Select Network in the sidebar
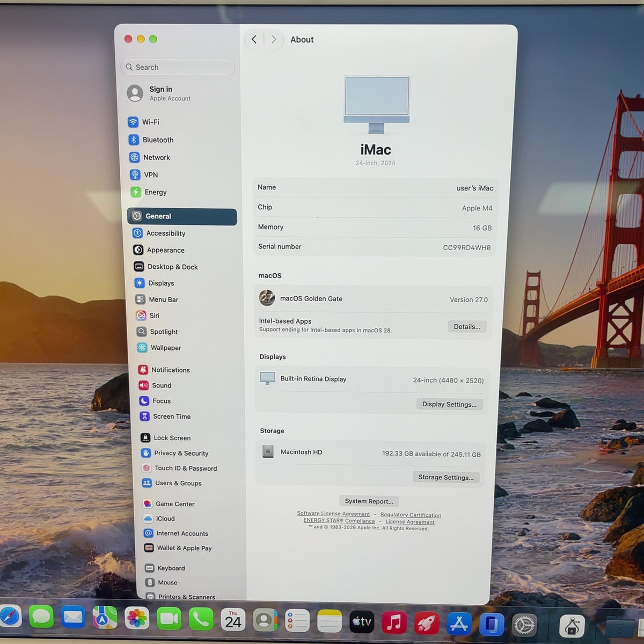 point(149,157)
